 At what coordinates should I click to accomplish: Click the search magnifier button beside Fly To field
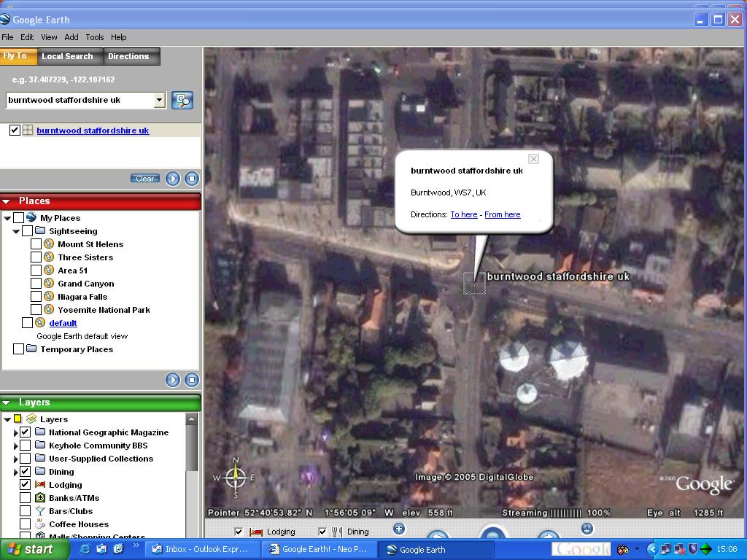coord(182,100)
